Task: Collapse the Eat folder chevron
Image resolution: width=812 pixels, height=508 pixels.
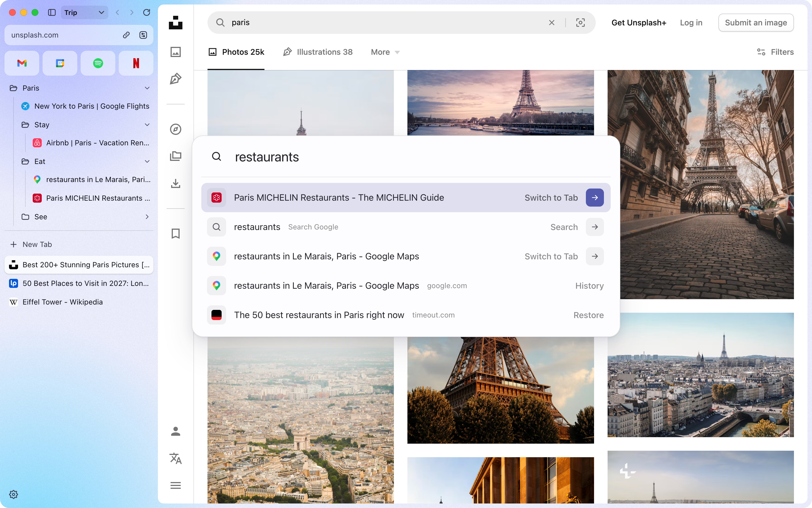Action: [147, 161]
